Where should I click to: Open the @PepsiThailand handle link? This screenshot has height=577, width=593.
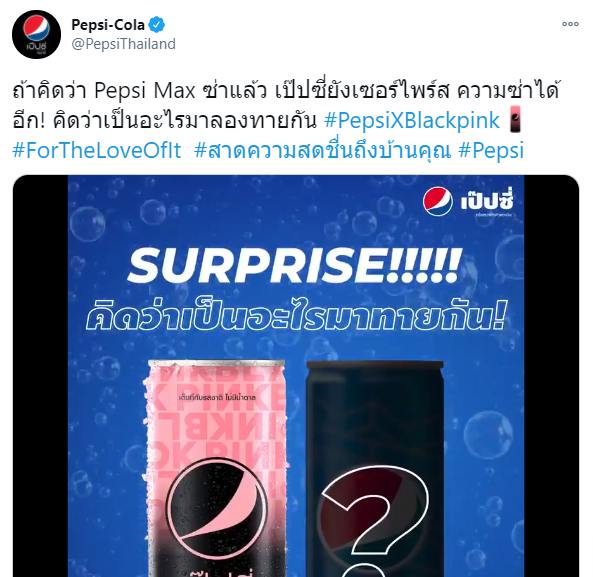pos(123,44)
